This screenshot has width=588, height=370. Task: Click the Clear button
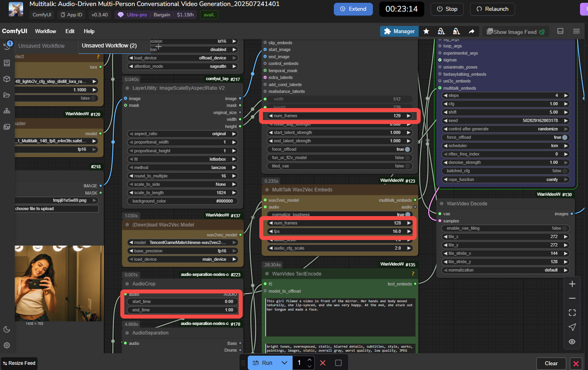[551, 363]
